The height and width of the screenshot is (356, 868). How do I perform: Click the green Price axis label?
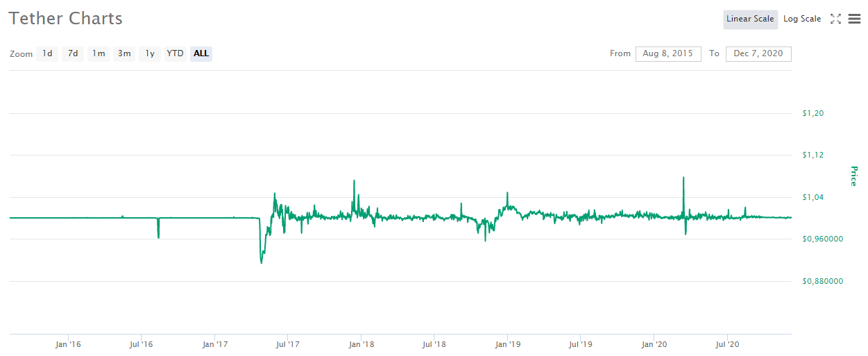(x=854, y=176)
